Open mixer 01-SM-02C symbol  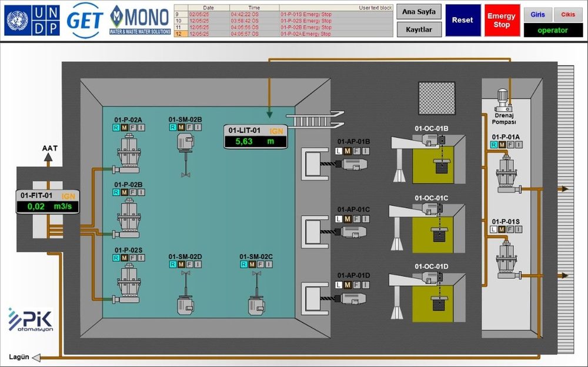tap(256, 293)
